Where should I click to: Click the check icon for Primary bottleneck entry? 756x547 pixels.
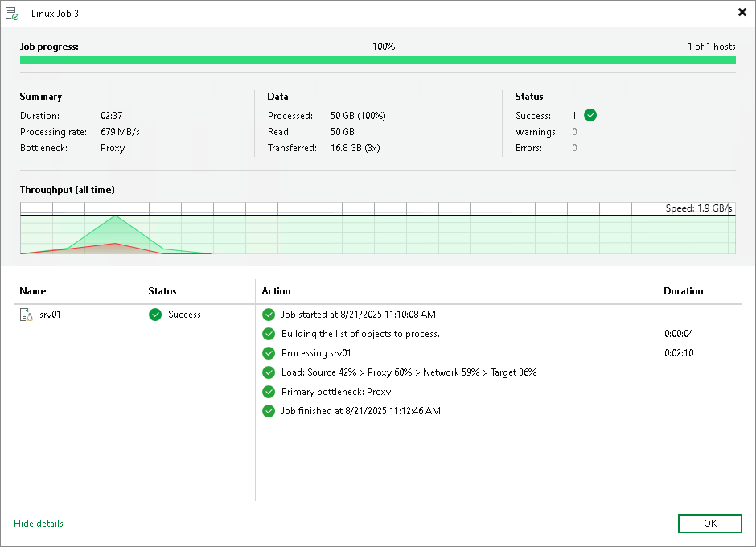(x=269, y=392)
